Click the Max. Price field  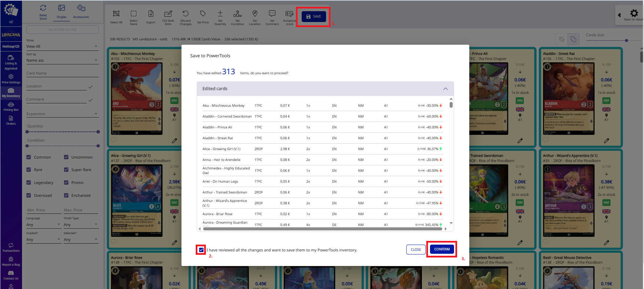[x=81, y=210]
